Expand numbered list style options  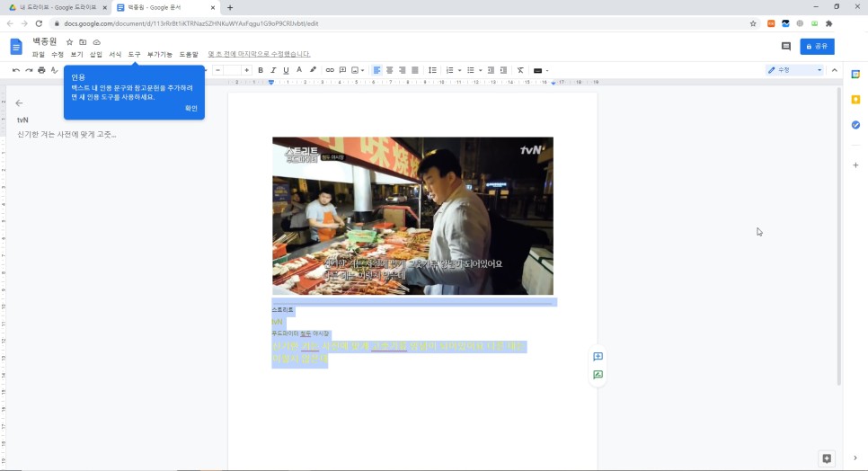pos(459,70)
